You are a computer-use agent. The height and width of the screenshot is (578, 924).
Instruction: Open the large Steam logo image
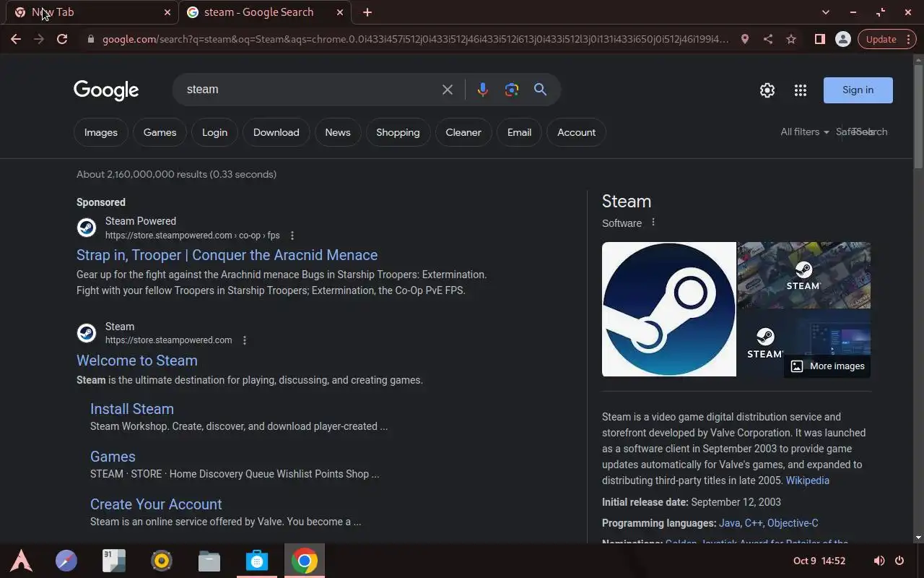click(x=669, y=309)
